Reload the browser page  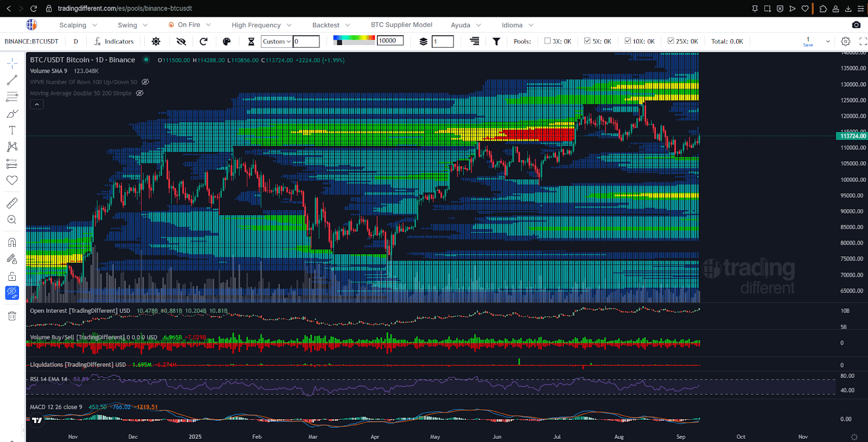[x=34, y=9]
